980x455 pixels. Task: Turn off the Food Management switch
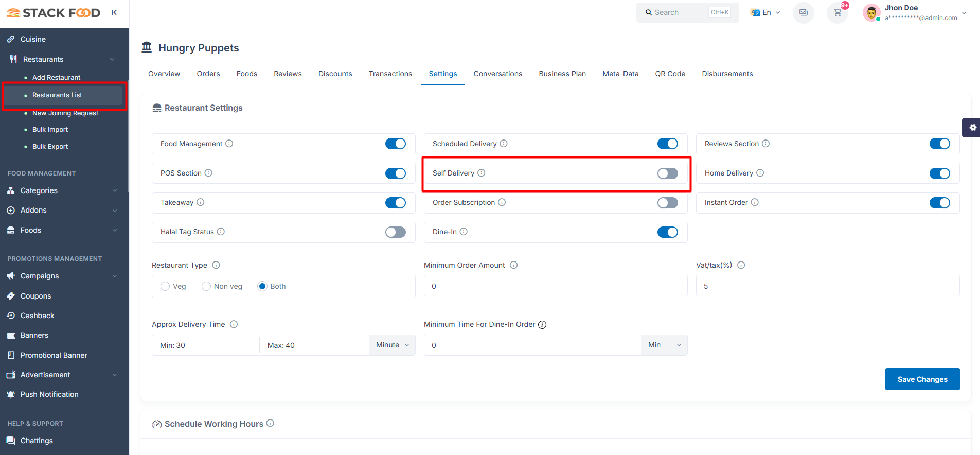pos(395,144)
